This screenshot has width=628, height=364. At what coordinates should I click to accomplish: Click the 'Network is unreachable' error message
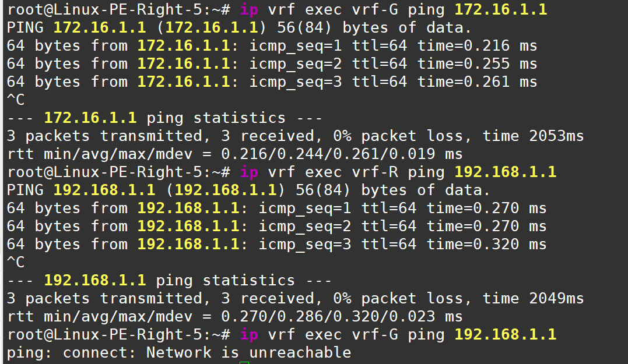coord(248,353)
